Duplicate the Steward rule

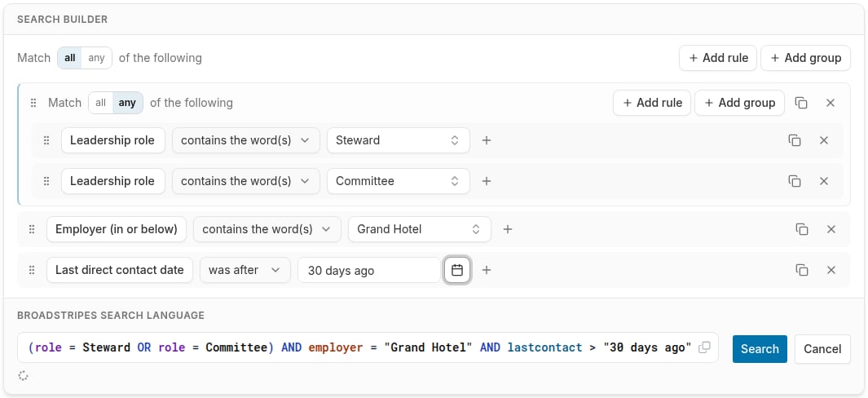click(795, 140)
